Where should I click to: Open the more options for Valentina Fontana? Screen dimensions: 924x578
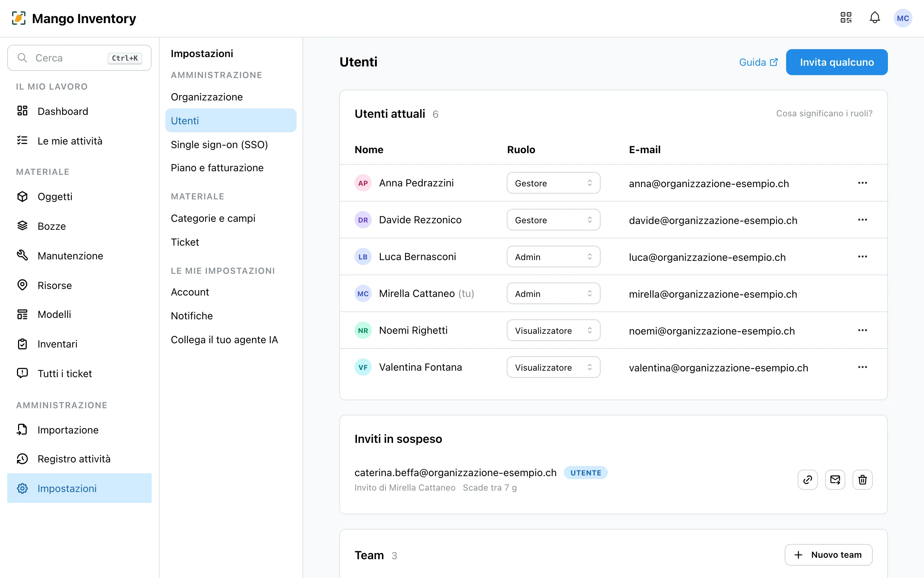pos(863,367)
